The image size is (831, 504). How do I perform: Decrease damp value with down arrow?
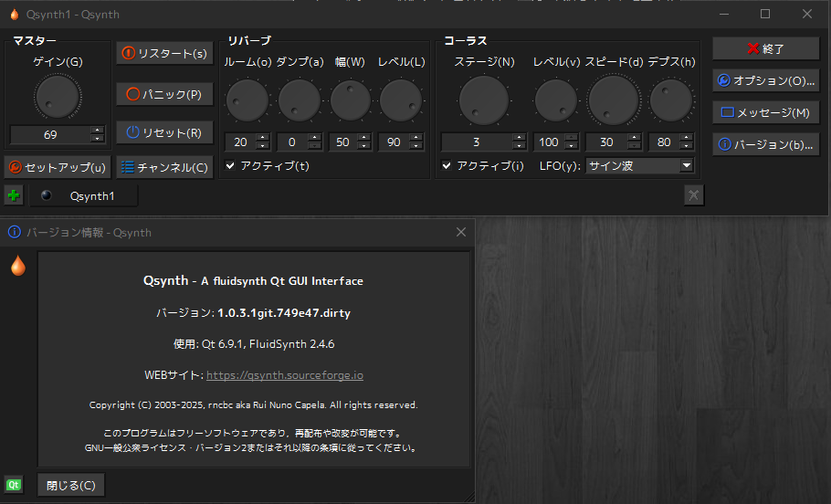pyautogui.click(x=314, y=146)
